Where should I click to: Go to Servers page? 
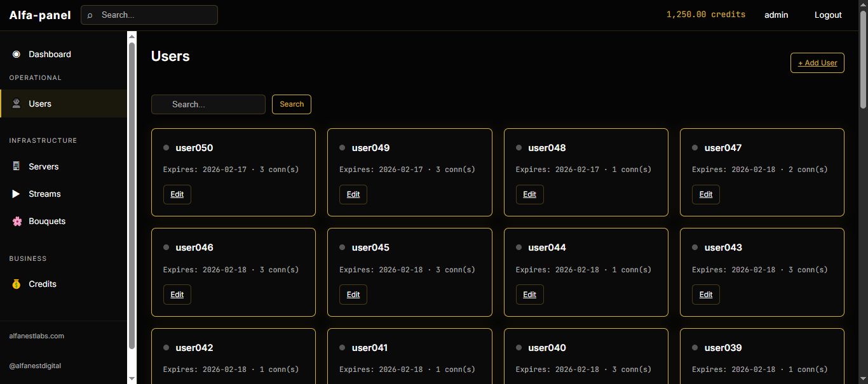(64, 166)
